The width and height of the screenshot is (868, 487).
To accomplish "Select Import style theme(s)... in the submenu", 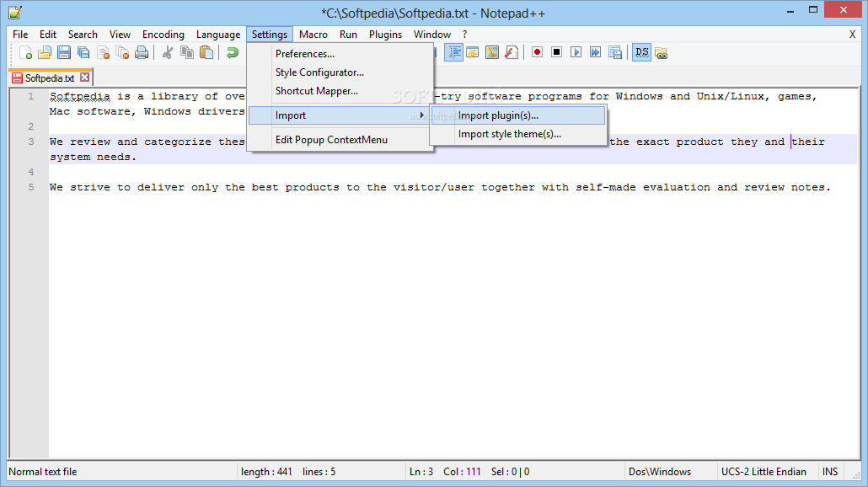I will 518,134.
